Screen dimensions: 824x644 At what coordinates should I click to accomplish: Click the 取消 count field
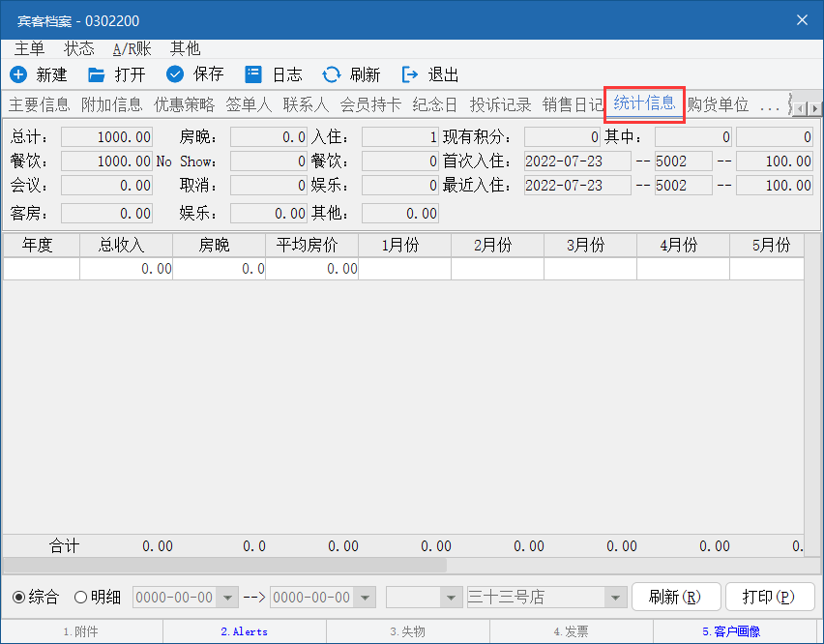(x=269, y=186)
